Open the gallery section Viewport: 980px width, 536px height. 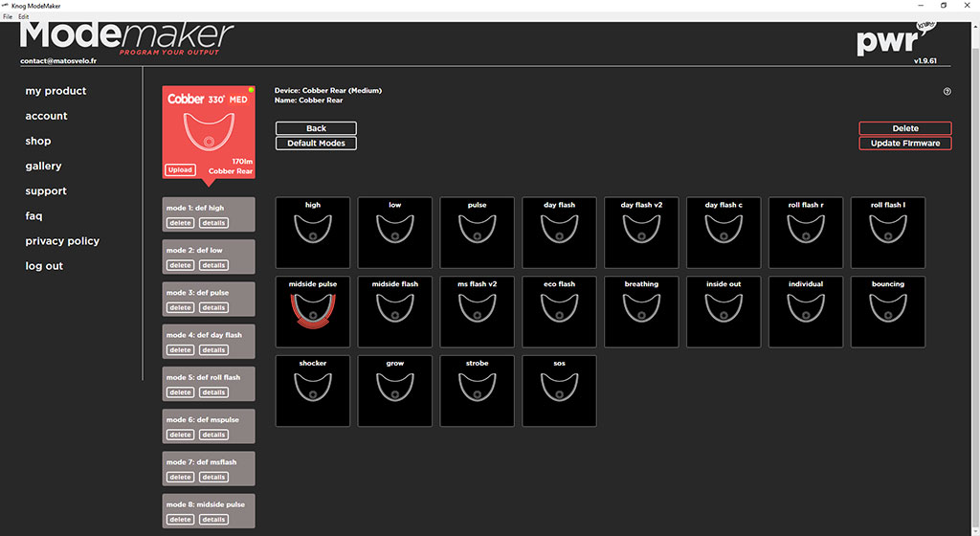click(x=43, y=167)
